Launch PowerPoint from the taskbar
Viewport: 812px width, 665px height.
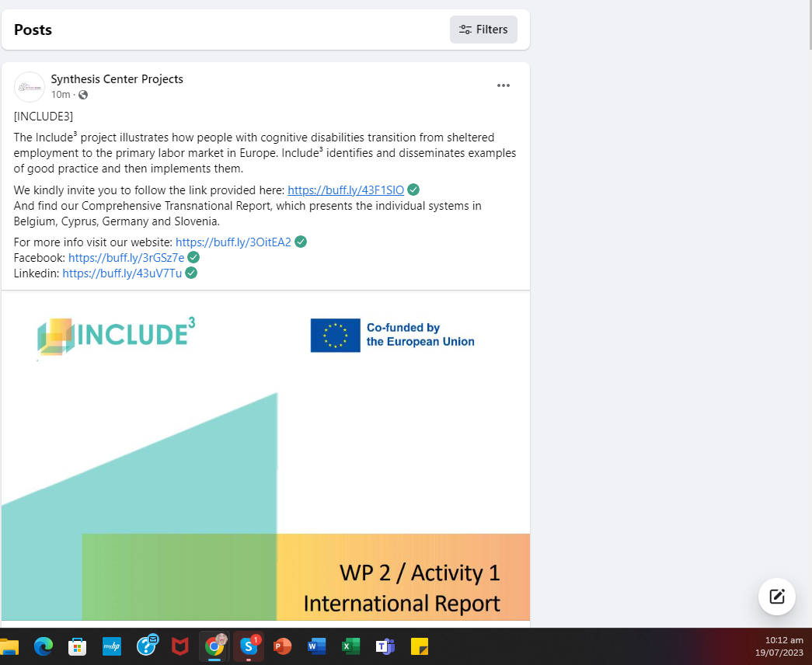click(282, 646)
